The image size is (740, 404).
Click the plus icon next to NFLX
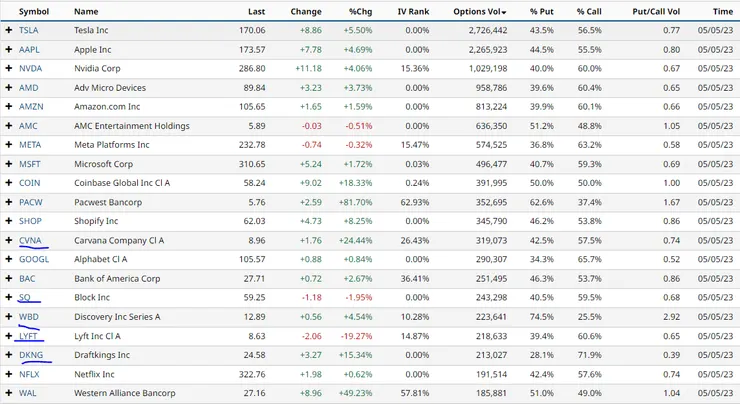click(x=8, y=374)
